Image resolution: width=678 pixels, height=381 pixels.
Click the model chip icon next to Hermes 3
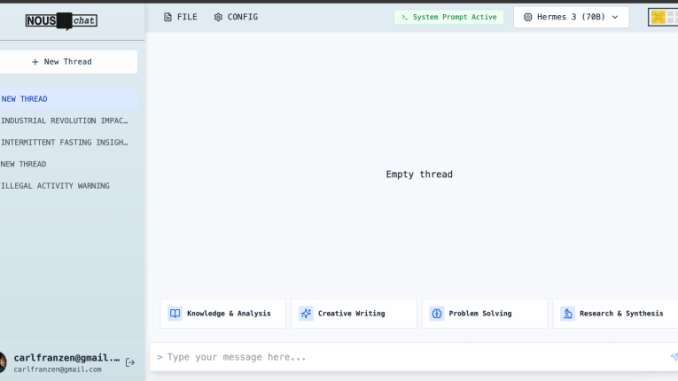coord(528,17)
